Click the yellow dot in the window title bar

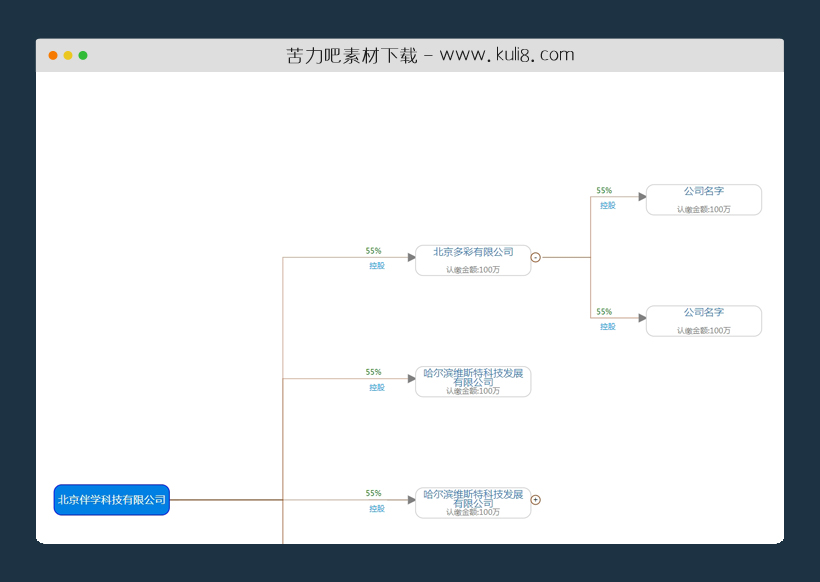(x=68, y=55)
